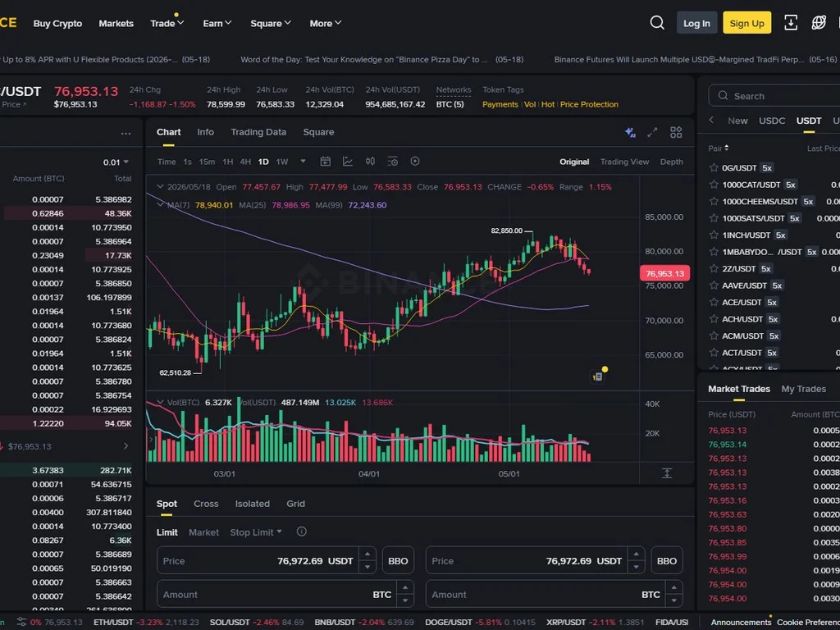Click the info circle beside Stop Limit
This screenshot has width=840, height=630.
(302, 532)
